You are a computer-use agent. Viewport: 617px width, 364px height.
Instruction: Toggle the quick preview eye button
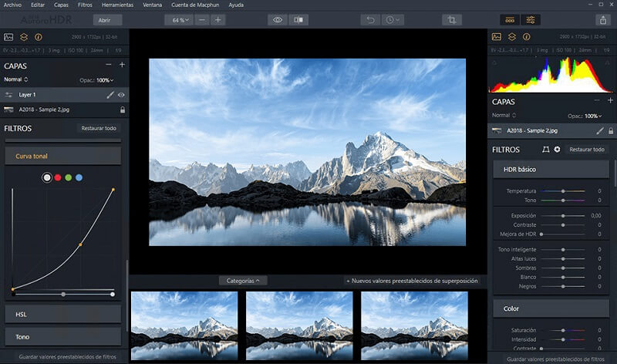pyautogui.click(x=278, y=19)
